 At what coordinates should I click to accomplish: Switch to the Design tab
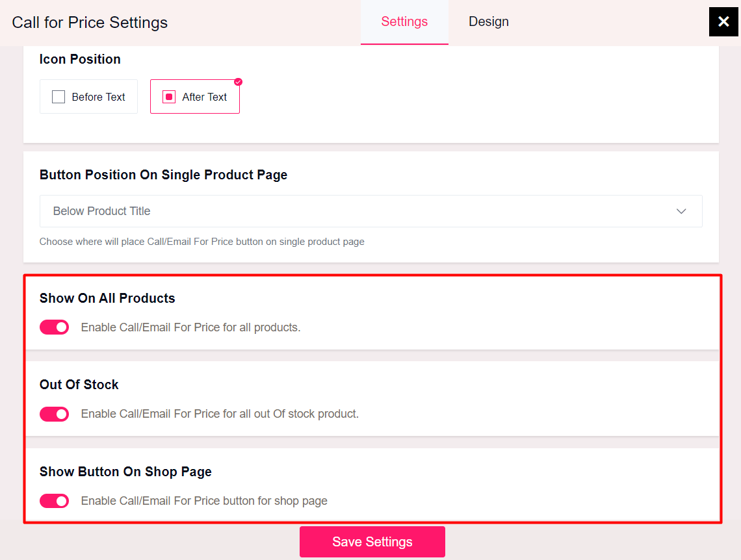click(x=488, y=21)
